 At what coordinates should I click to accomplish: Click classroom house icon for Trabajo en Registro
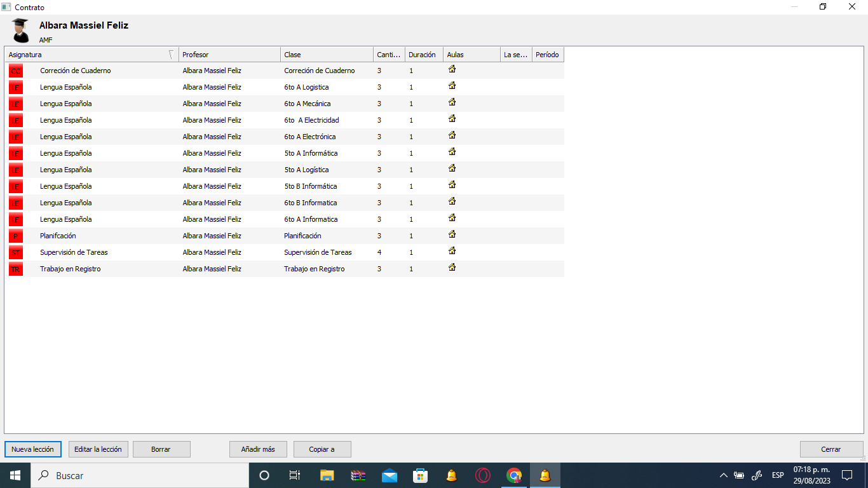452,268
